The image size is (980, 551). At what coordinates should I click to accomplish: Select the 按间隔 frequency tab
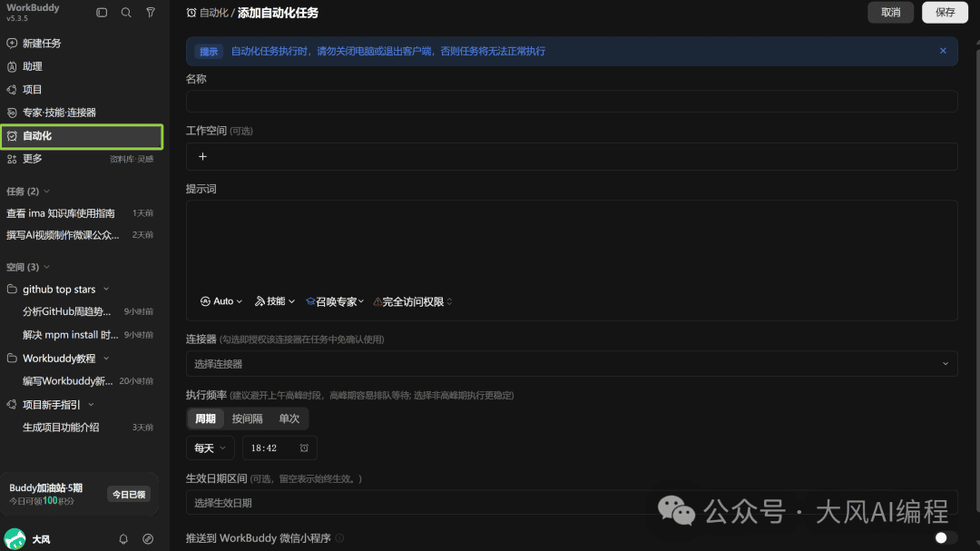pyautogui.click(x=248, y=418)
